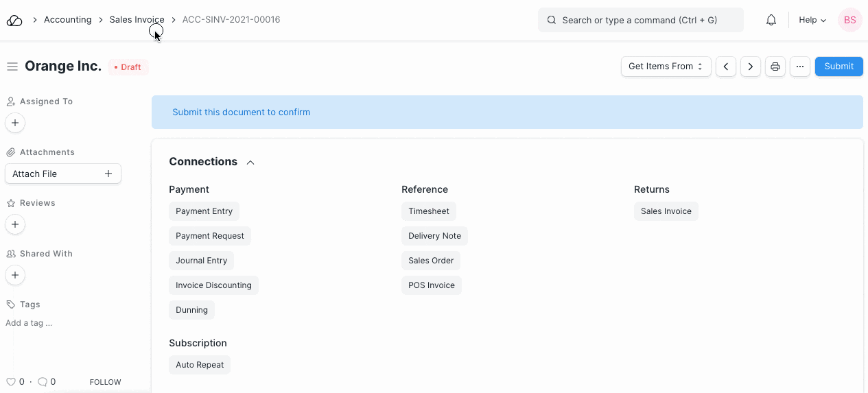Viewport: 868px width, 393px height.
Task: Focus the search command bar
Action: click(x=640, y=21)
